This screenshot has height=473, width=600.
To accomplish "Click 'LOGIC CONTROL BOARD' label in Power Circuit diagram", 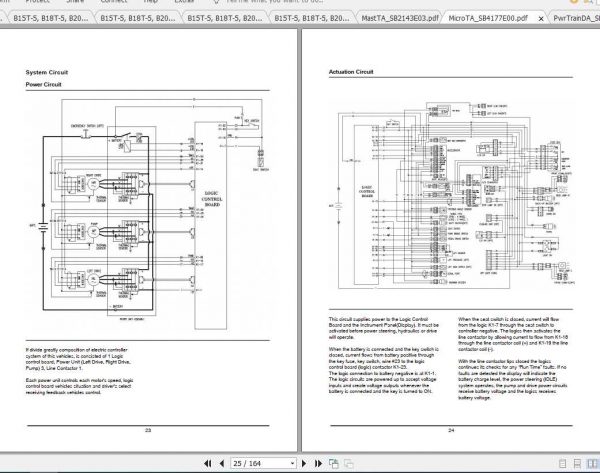I will pyautogui.click(x=212, y=199).
